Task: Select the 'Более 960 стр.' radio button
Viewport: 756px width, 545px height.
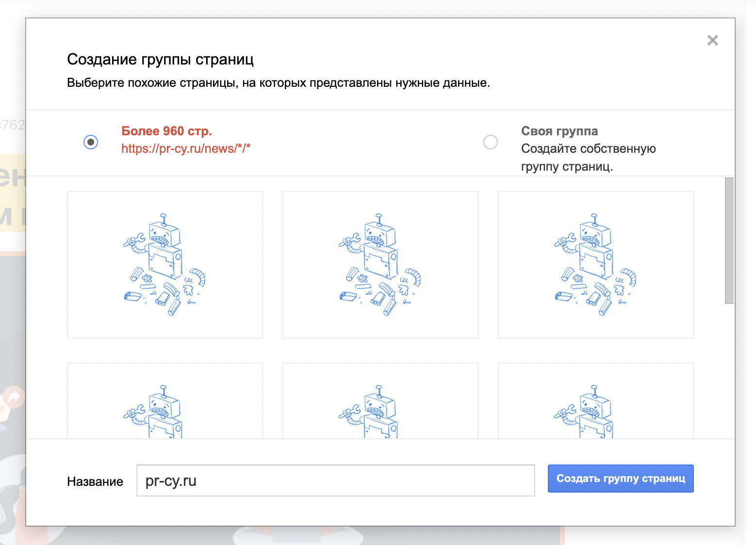Action: pos(91,142)
